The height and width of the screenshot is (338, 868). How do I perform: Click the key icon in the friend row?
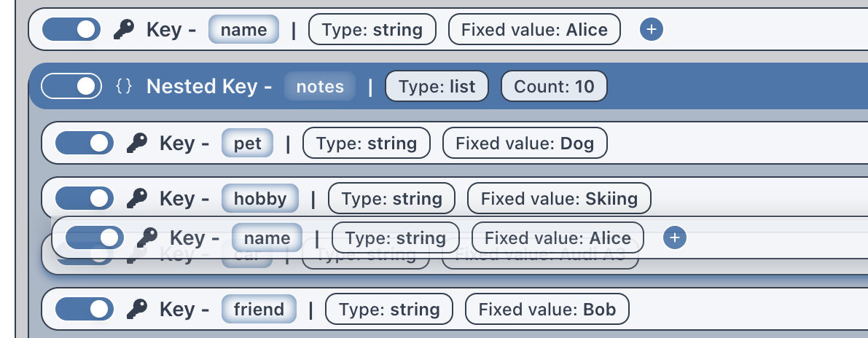(x=137, y=310)
